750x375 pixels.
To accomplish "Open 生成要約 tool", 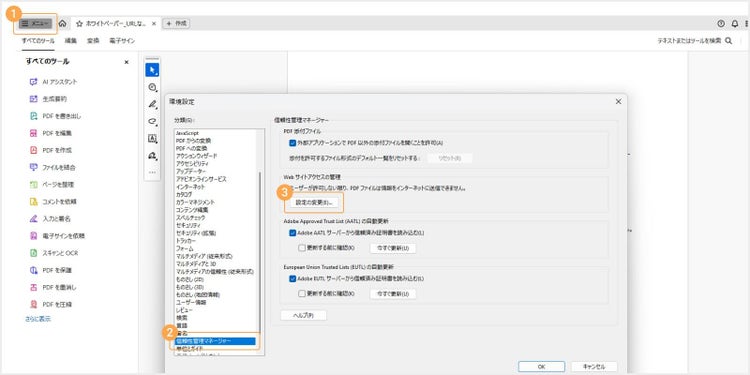I will pos(48,99).
